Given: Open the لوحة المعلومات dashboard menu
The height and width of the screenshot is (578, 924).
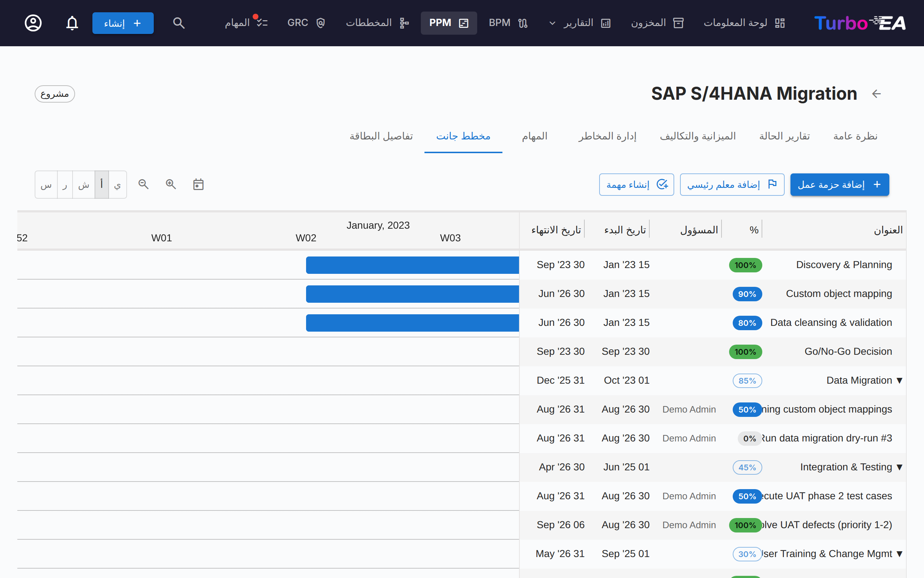Looking at the screenshot, I should tap(744, 23).
